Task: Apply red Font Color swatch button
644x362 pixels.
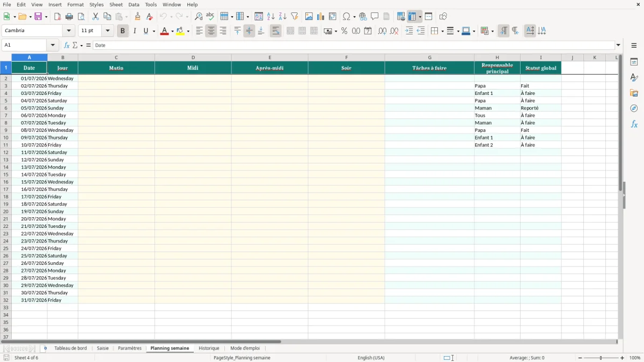Action: [164, 31]
